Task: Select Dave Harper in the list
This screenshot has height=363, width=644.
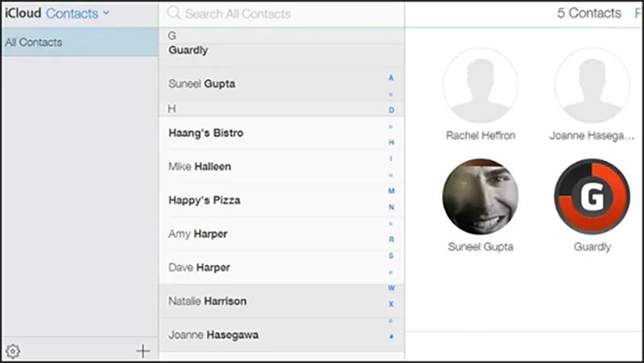Action: point(281,268)
